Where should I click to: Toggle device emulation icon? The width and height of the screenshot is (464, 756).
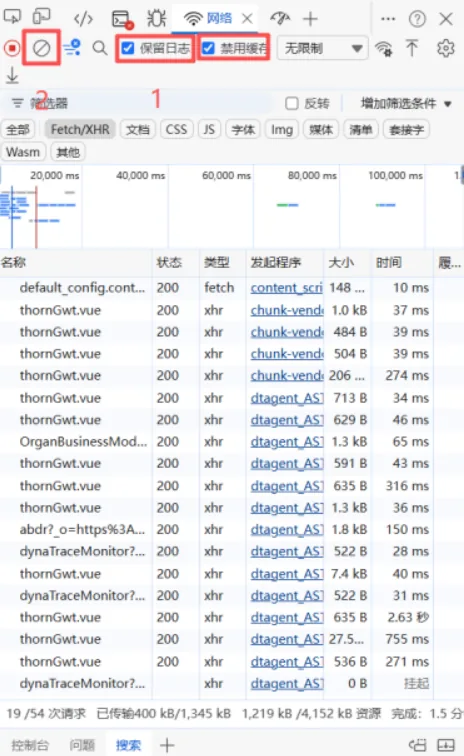[x=41, y=16]
